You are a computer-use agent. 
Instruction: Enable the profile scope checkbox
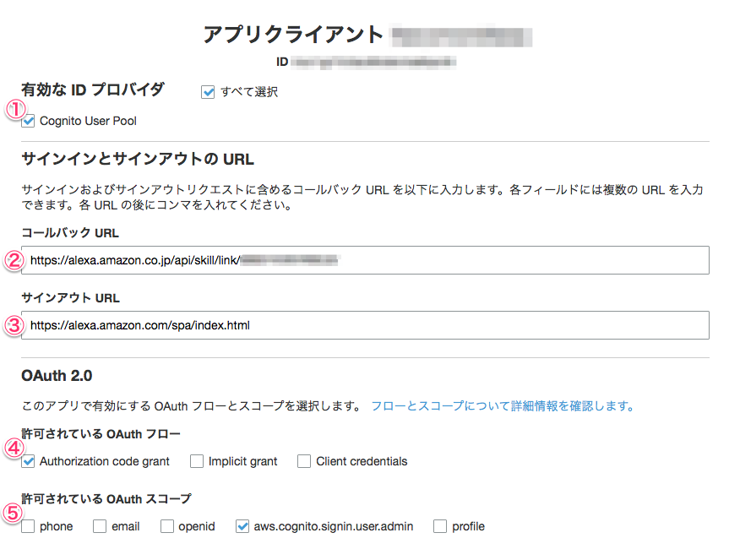(x=440, y=526)
